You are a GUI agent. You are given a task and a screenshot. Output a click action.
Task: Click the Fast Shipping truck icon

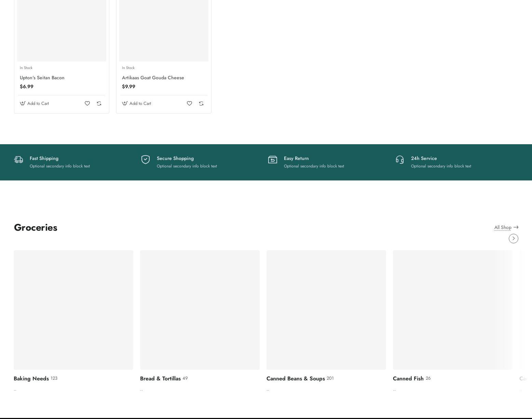pyautogui.click(x=18, y=160)
